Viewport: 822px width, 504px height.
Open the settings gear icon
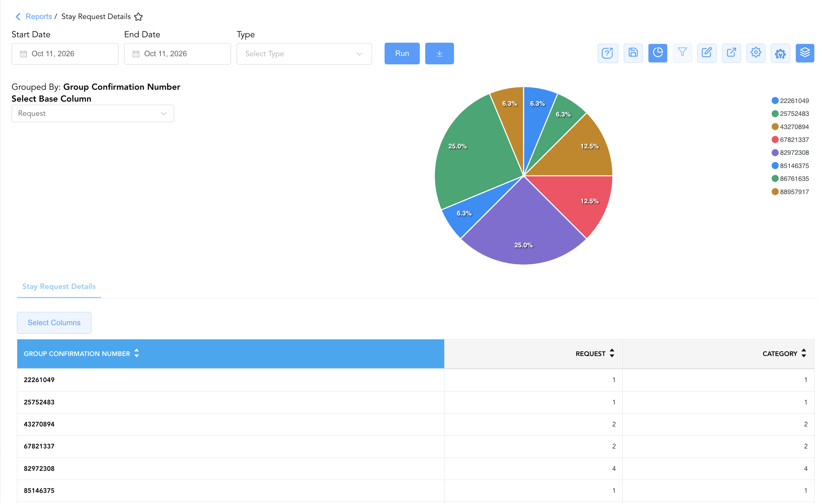pos(756,53)
